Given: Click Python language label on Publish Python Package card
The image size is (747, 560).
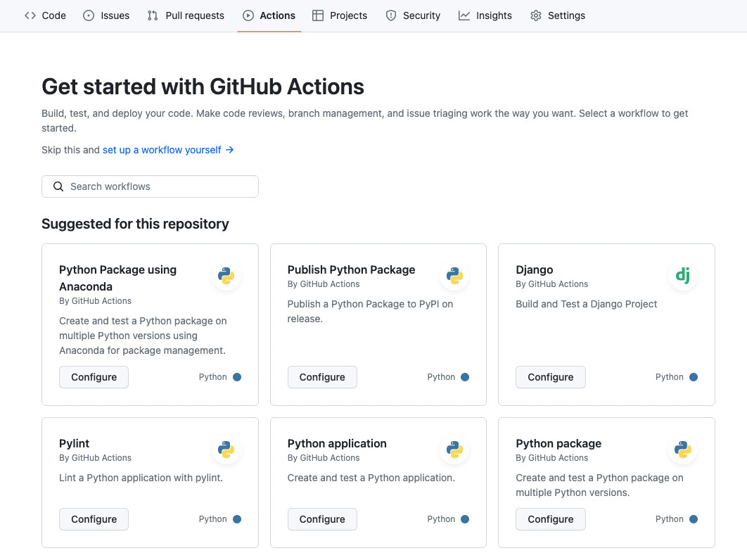Looking at the screenshot, I should pos(441,377).
